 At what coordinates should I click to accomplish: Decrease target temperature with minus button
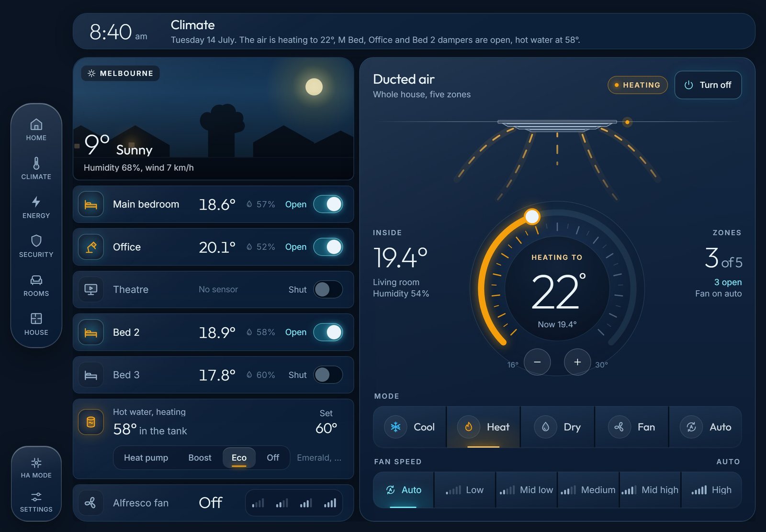click(x=537, y=362)
